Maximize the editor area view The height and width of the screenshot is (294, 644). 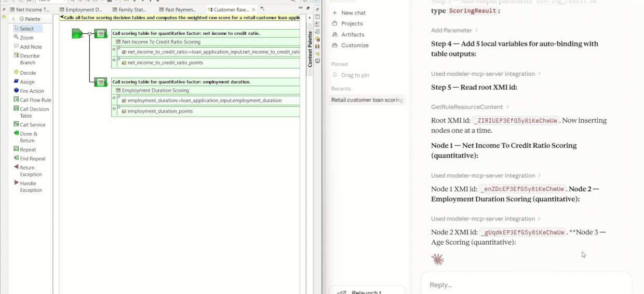coord(308,8)
